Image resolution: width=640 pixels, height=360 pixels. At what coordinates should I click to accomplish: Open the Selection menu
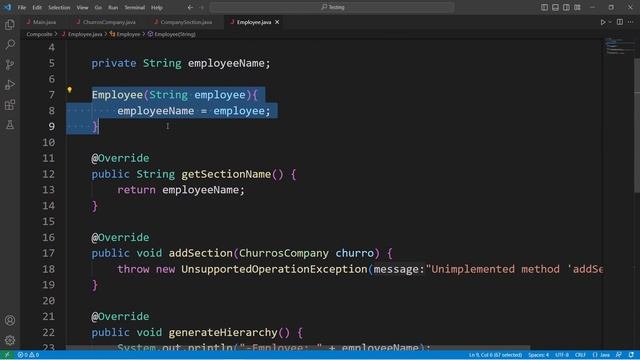pos(59,7)
